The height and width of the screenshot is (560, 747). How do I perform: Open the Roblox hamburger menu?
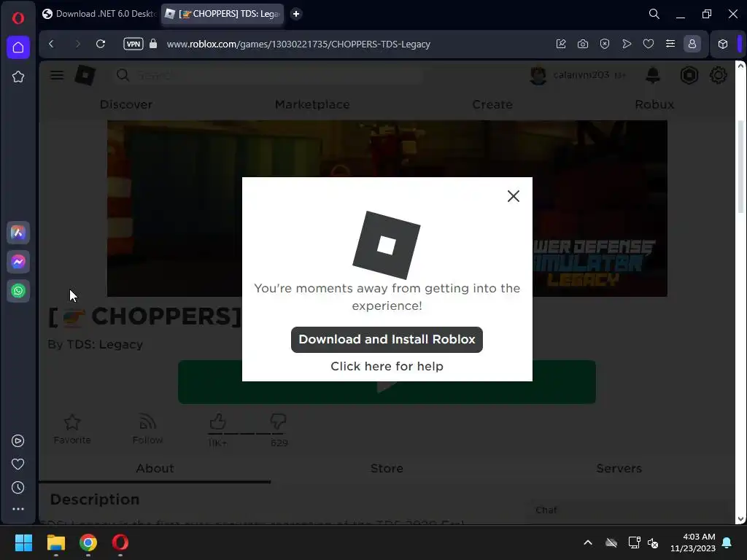click(57, 75)
